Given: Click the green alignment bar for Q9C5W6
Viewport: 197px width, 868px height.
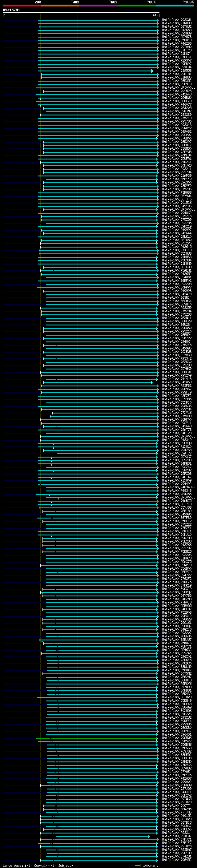Looking at the screenshot, I should [x=96, y=738].
